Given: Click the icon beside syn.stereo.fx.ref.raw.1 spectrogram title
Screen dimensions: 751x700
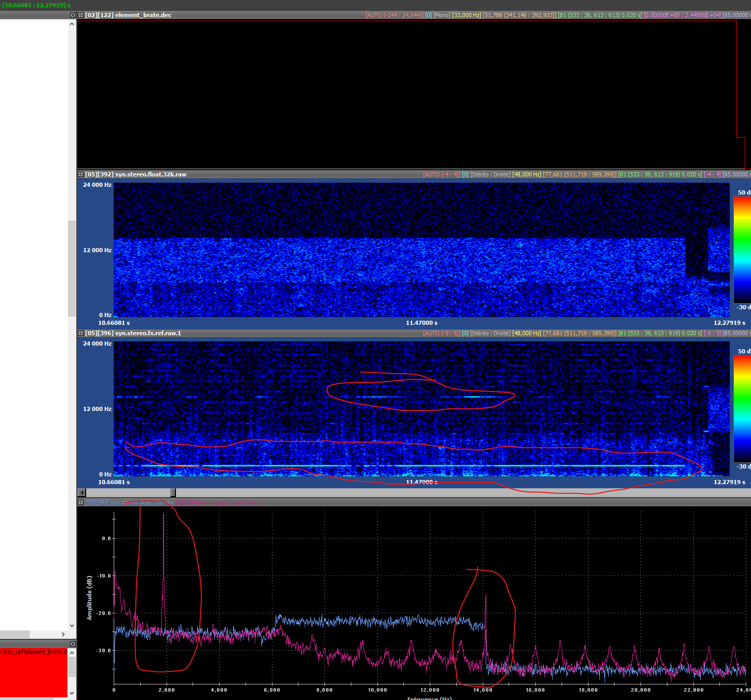Looking at the screenshot, I should click(x=81, y=333).
